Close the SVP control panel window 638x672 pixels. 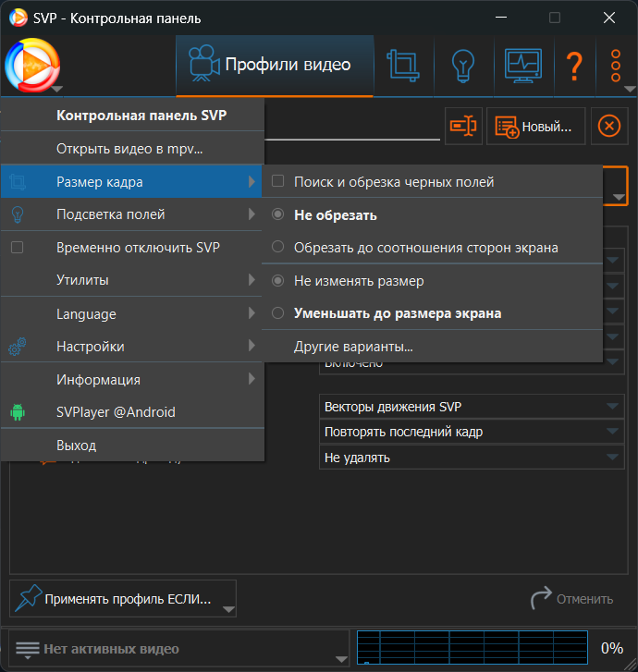(609, 18)
